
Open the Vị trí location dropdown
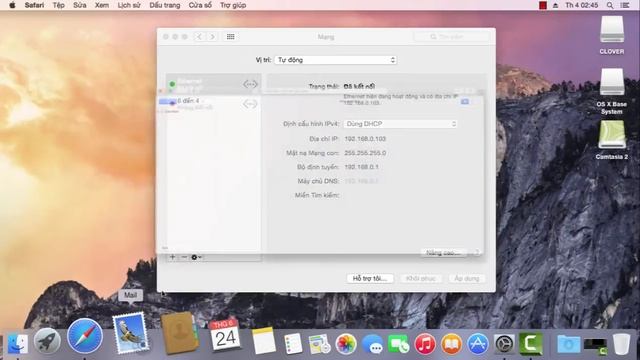tap(336, 60)
